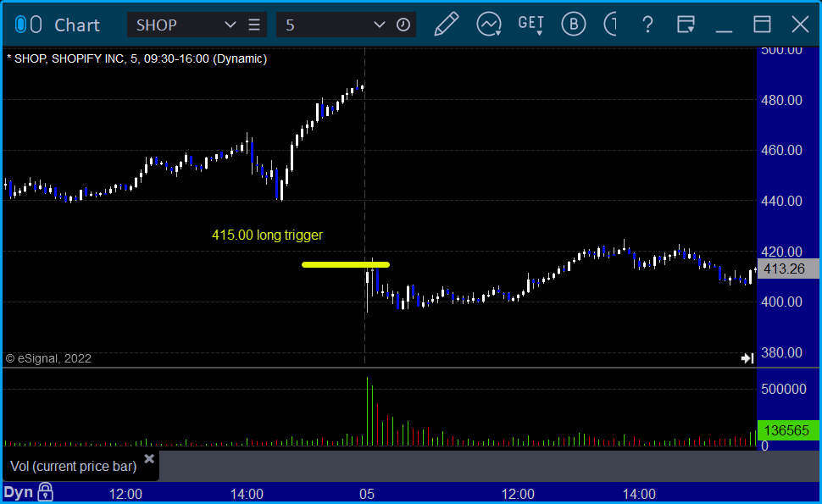The image size is (822, 504).
Task: Maximize the chart window
Action: point(762,24)
